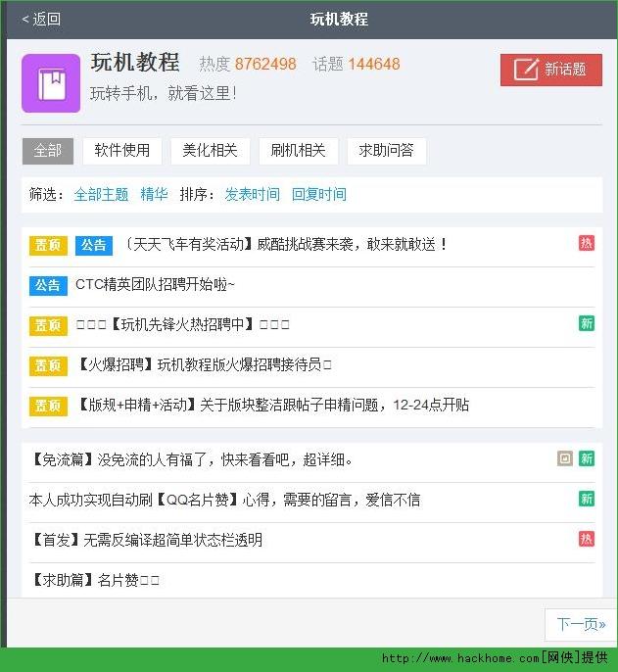Open the 美化相关 category tab
618x672 pixels.
(210, 151)
